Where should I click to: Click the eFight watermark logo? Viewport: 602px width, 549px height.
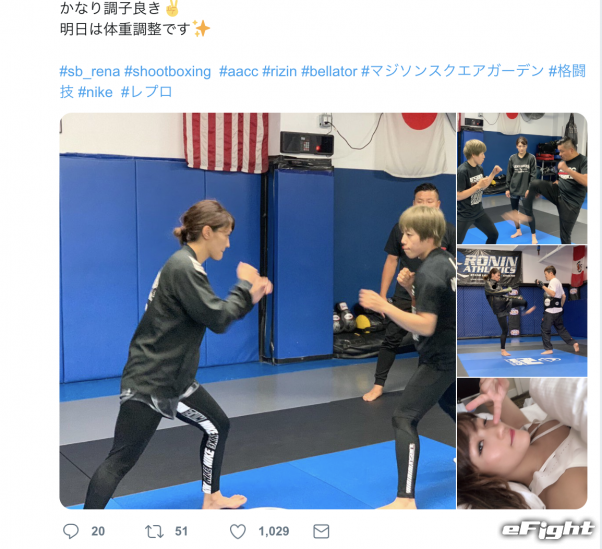pos(548,530)
